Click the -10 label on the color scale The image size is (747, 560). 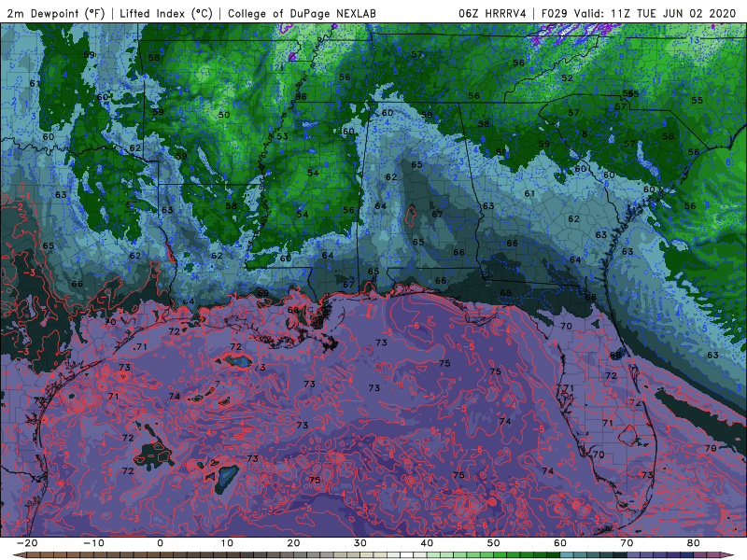tap(93, 543)
